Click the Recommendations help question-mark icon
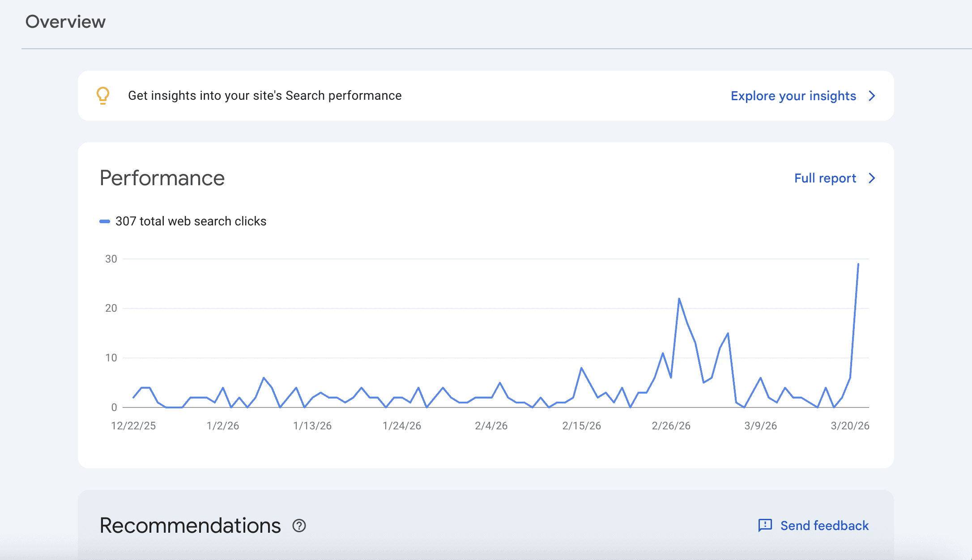Screen dimensions: 972x560 (x=299, y=526)
